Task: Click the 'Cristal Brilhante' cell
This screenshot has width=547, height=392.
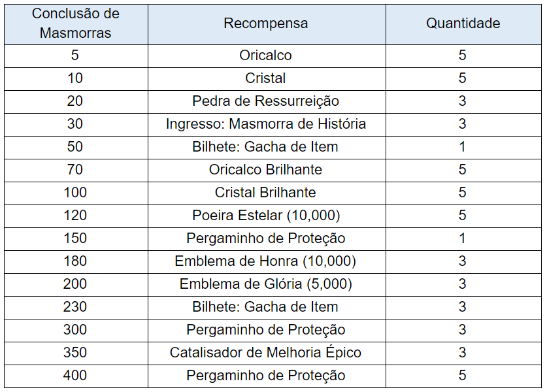Action: click(x=265, y=193)
